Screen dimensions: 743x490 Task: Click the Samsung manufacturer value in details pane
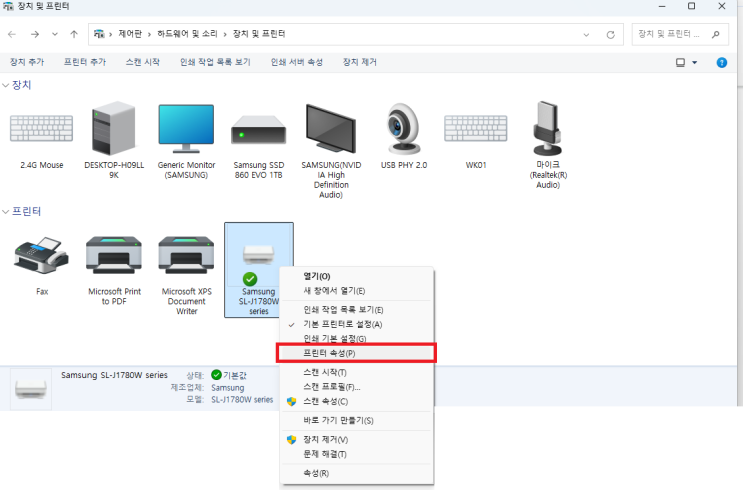[228, 388]
